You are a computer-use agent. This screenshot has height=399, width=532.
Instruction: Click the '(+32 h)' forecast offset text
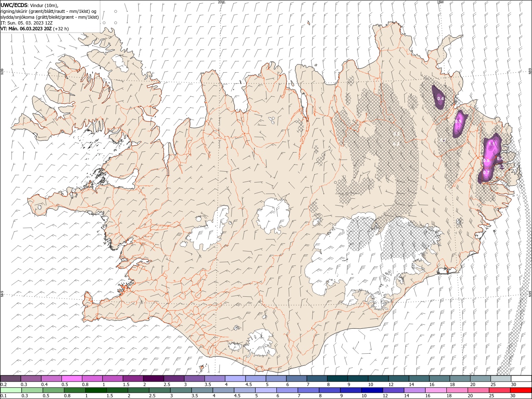[x=61, y=29]
